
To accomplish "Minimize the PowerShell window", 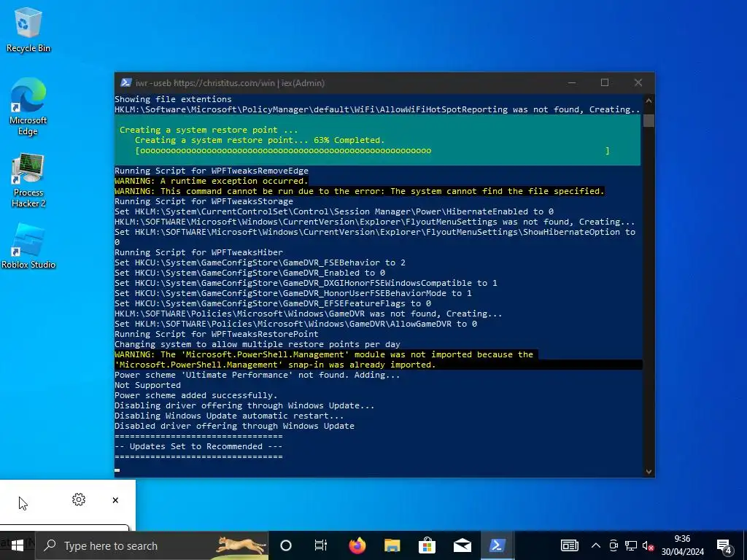I will pyautogui.click(x=572, y=83).
